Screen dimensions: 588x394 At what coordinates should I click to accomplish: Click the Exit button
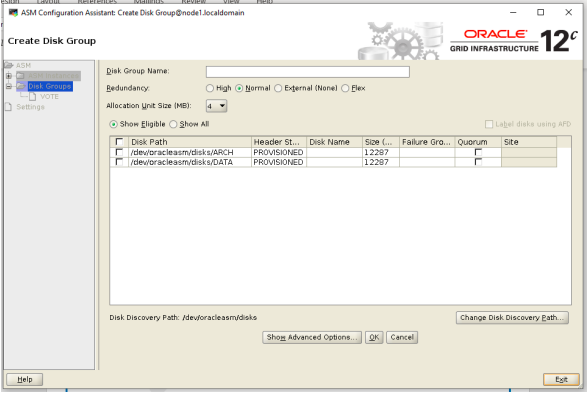pyautogui.click(x=561, y=379)
